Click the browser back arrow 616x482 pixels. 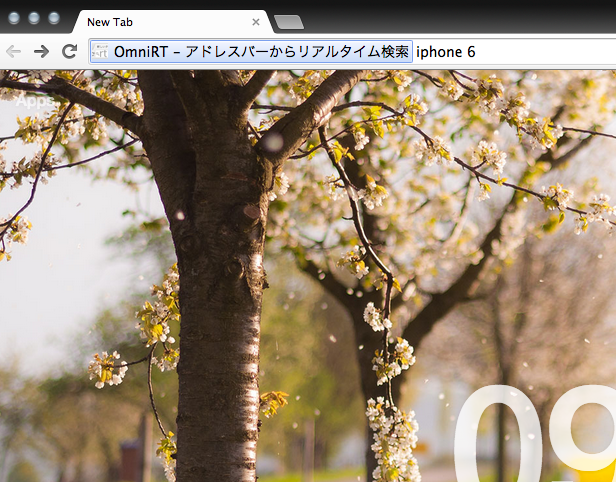point(14,51)
